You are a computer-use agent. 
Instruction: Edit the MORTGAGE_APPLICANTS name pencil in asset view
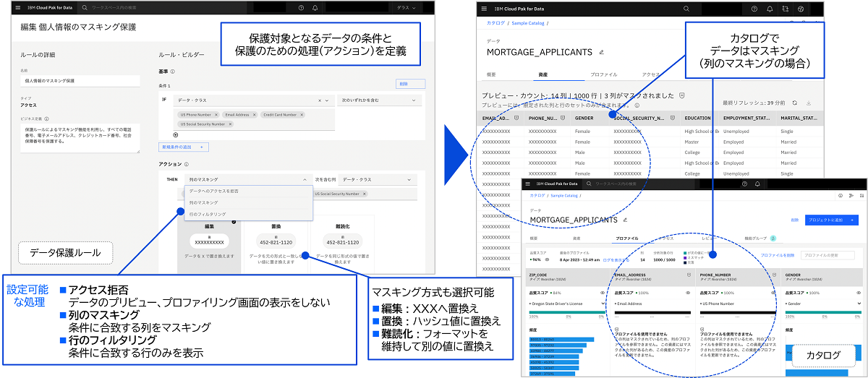pyautogui.click(x=601, y=52)
